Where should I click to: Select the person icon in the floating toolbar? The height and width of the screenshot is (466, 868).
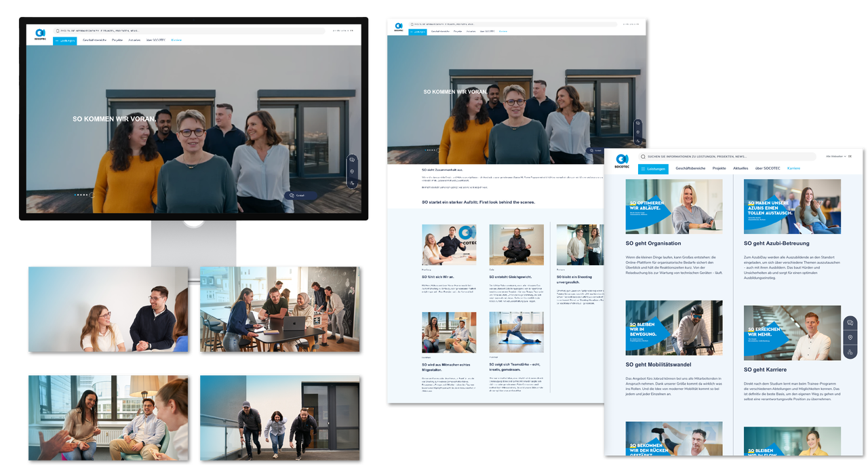(850, 351)
